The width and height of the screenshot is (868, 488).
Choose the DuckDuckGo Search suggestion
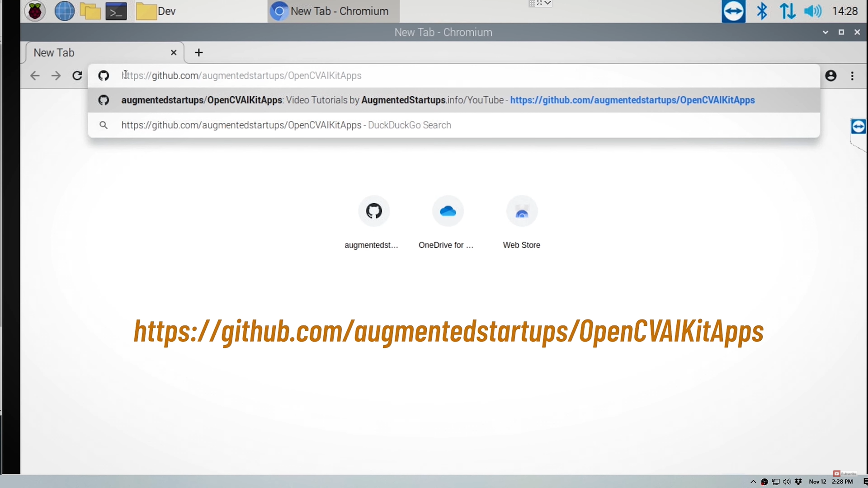[286, 125]
